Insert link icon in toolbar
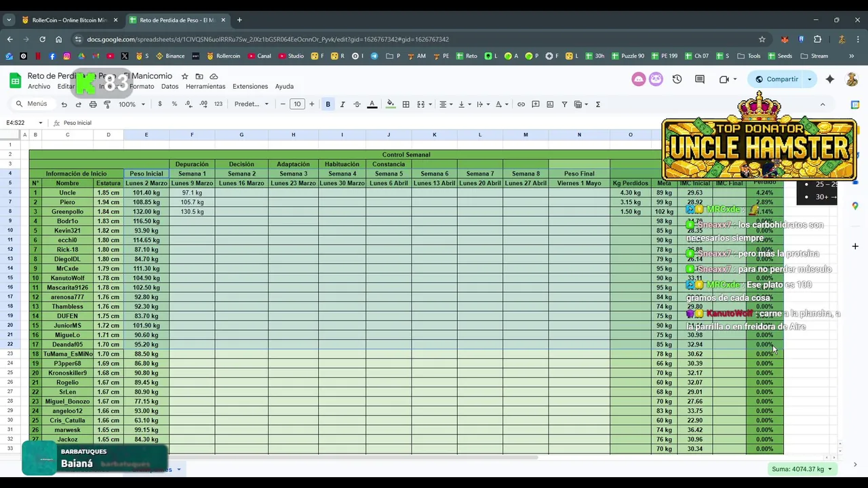868x488 pixels. coord(521,104)
